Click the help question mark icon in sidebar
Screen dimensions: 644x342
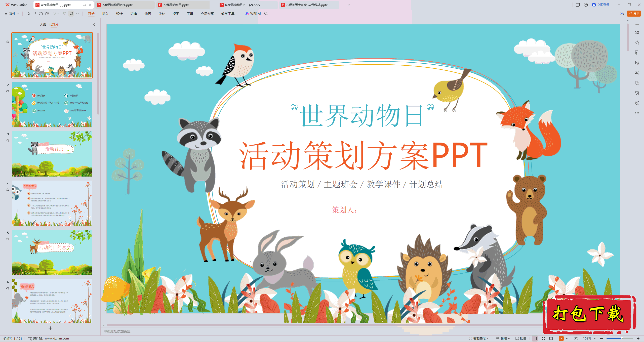coord(637,103)
